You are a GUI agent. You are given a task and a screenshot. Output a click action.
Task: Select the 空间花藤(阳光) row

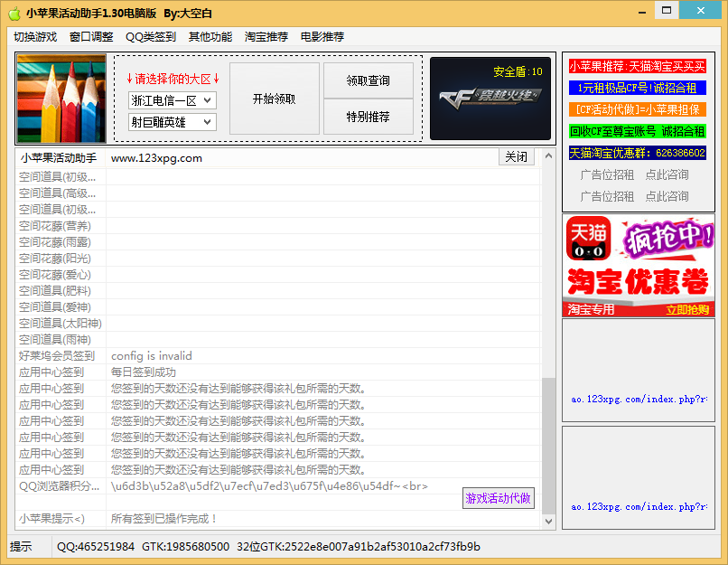click(x=278, y=259)
